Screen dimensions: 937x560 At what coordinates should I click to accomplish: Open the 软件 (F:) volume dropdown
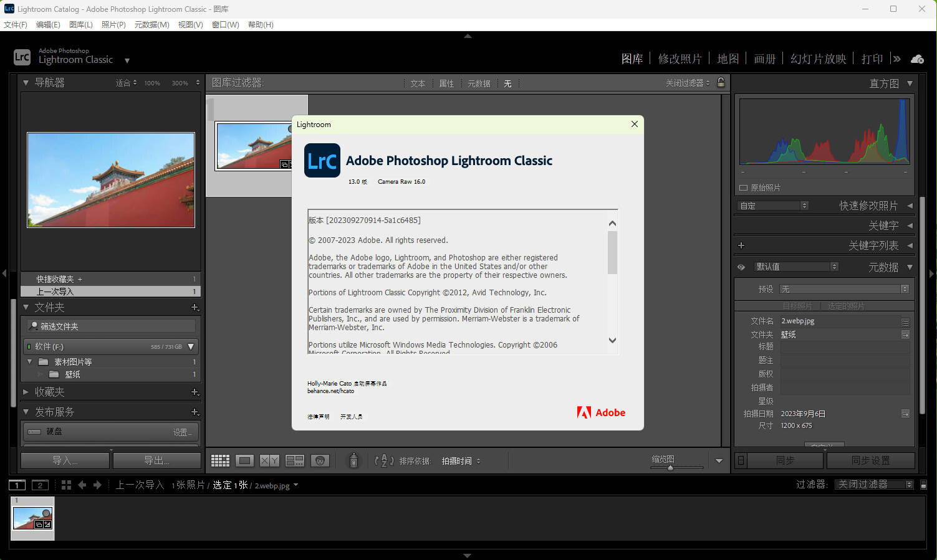[x=191, y=346]
